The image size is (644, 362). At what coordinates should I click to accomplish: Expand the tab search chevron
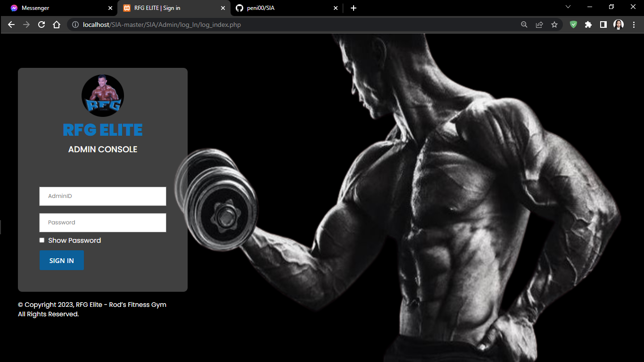pos(568,7)
